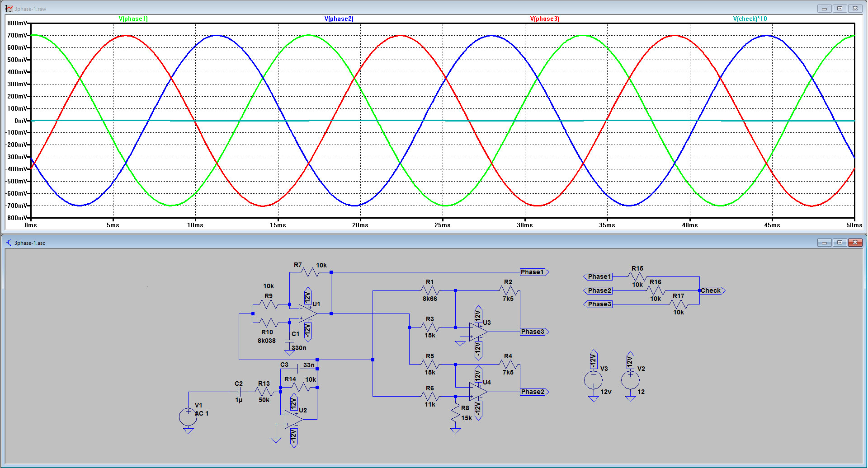Click resistor R1 symbol
868x468 pixels.
[429, 290]
